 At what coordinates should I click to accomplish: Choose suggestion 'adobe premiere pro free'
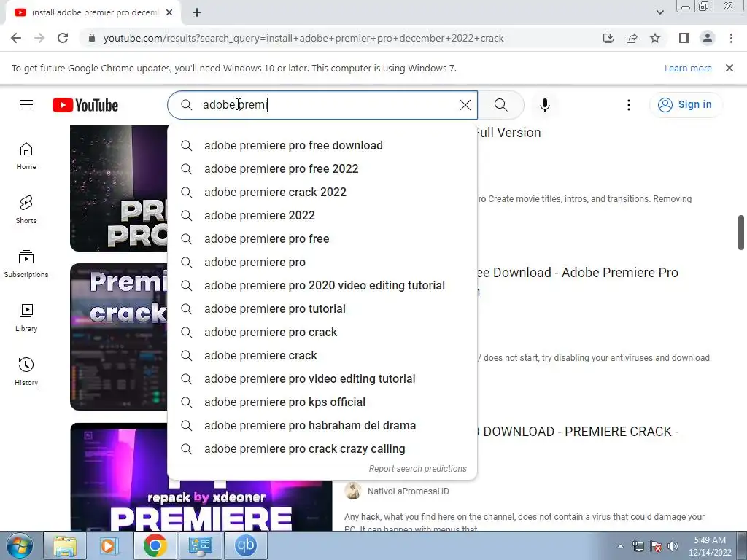pos(322,238)
